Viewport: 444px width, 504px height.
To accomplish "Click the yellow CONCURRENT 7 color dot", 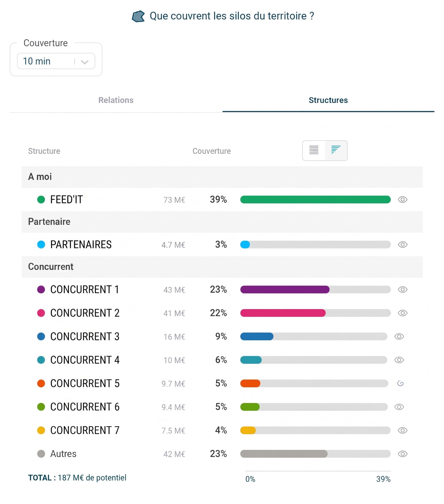I will pos(41,430).
